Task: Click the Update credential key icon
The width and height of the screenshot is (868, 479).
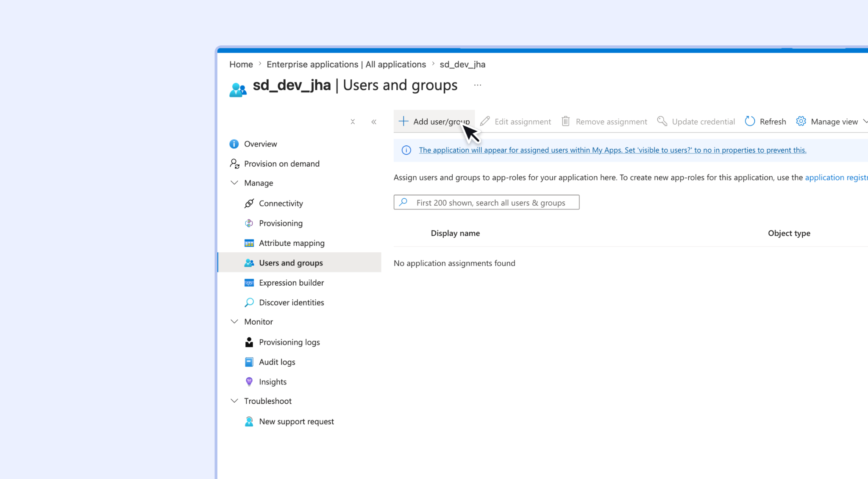Action: pyautogui.click(x=662, y=122)
